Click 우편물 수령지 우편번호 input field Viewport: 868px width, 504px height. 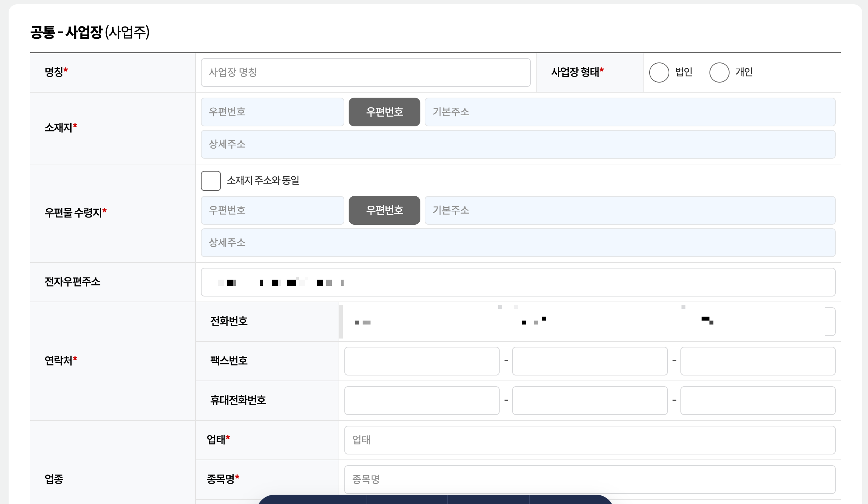(x=272, y=210)
